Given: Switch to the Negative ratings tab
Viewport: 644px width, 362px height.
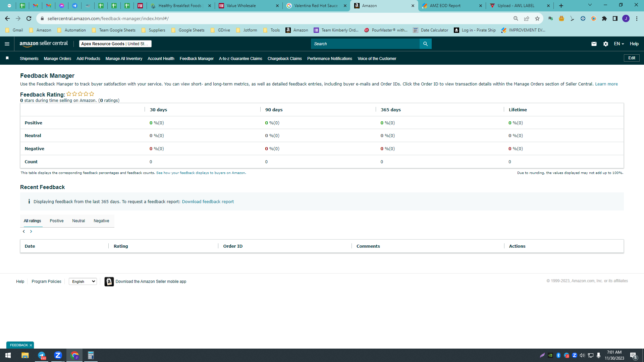Looking at the screenshot, I should pyautogui.click(x=101, y=221).
